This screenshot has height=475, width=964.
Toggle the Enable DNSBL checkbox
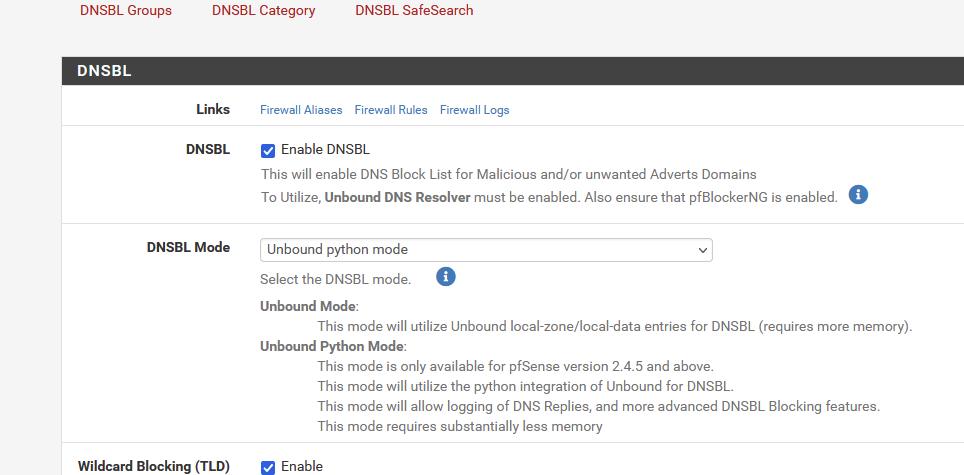(268, 151)
